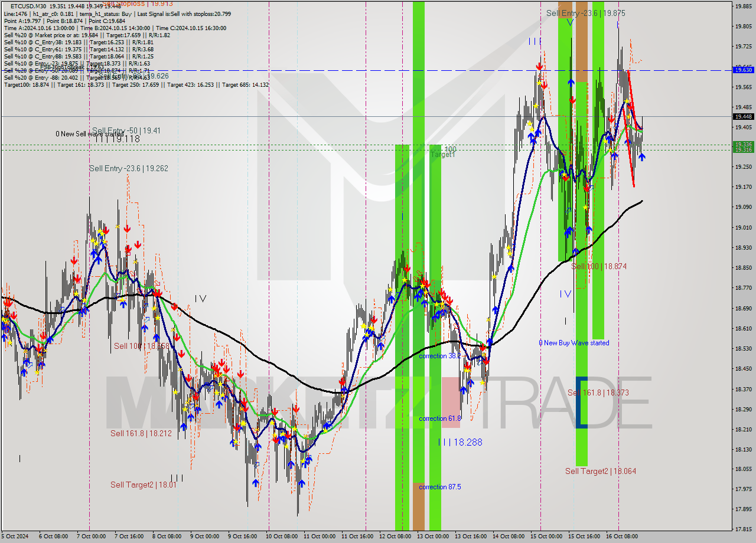756x543 pixels.
Task: Click the 'Sell Entry -23.6 | 19.262' label
Action: point(129,168)
